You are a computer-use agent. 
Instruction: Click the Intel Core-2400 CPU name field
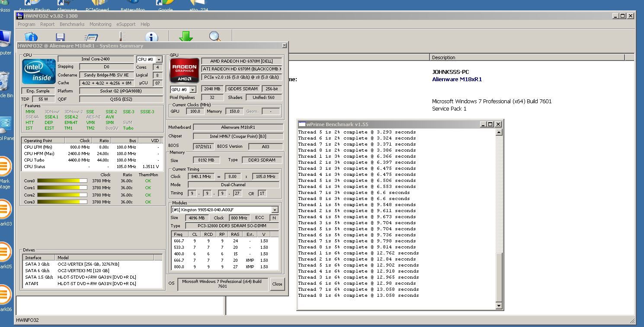[96, 59]
